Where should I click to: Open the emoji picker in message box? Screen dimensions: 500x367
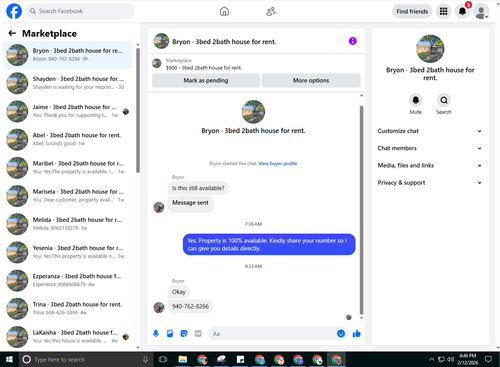coord(341,333)
